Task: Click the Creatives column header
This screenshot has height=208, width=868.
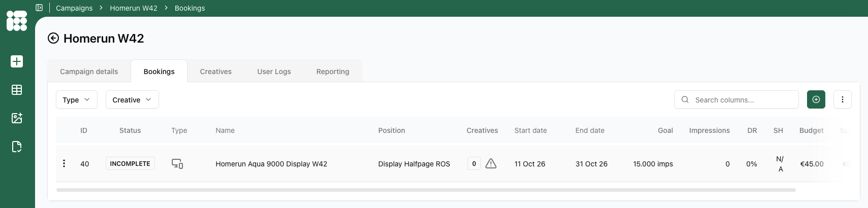Action: click(x=482, y=130)
